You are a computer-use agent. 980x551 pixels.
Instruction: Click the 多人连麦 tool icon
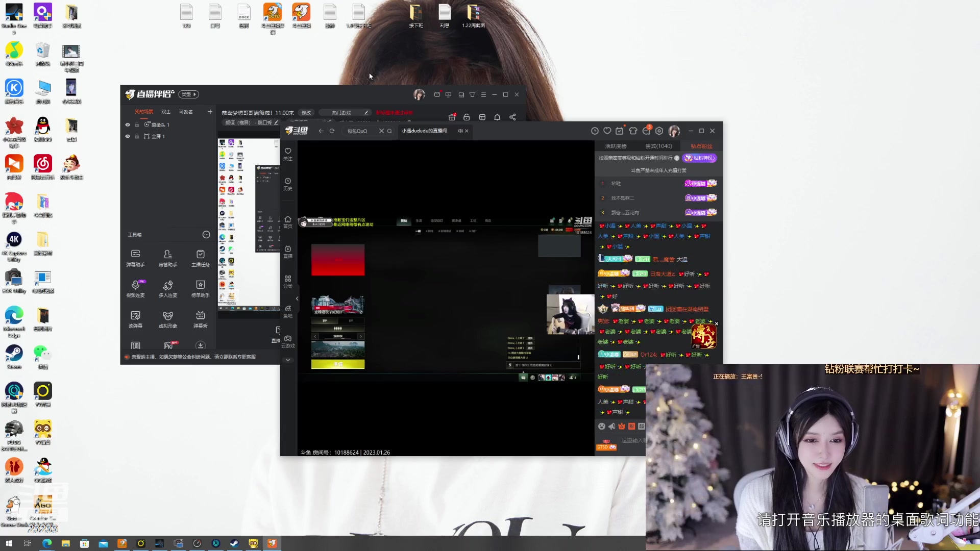[x=167, y=288]
